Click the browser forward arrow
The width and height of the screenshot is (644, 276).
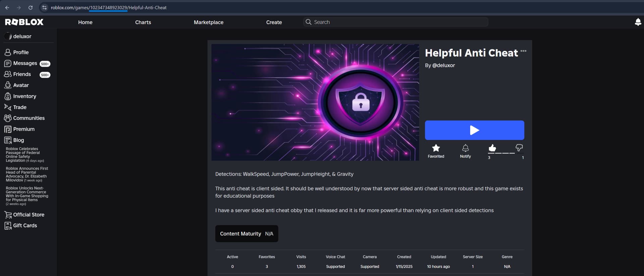[x=19, y=7]
